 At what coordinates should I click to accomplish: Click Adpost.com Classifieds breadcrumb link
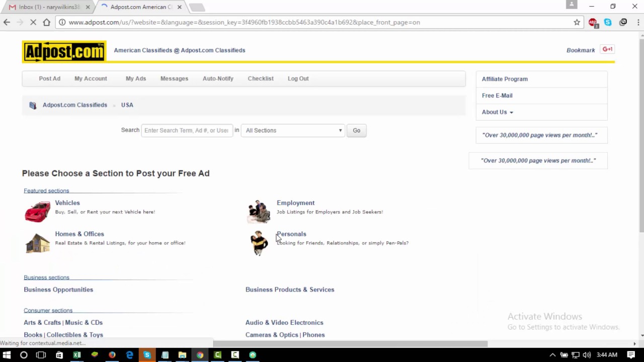(x=75, y=105)
